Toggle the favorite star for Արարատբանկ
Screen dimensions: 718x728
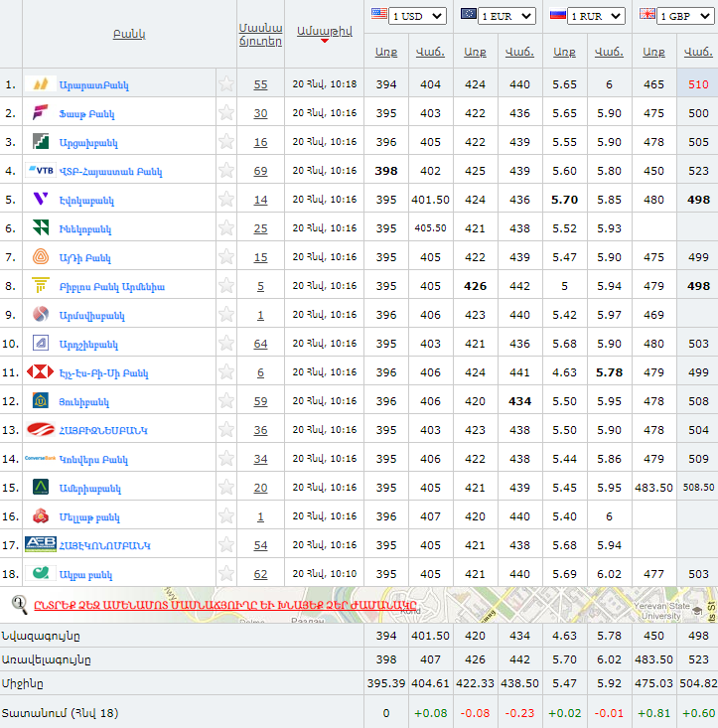click(226, 84)
